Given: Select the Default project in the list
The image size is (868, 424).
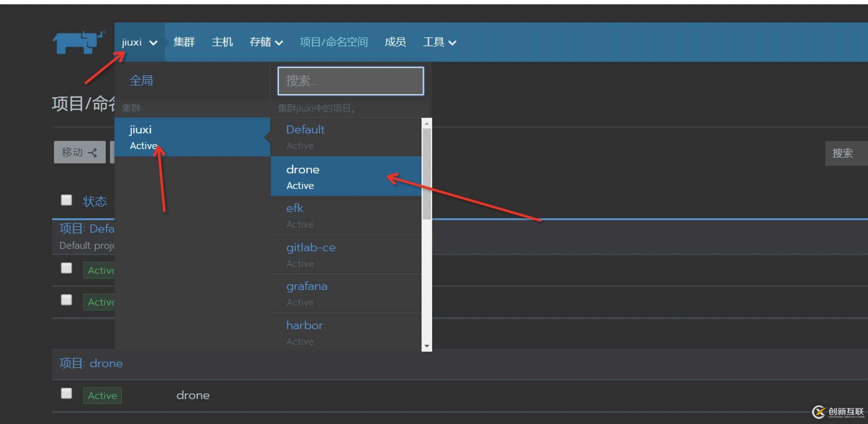Looking at the screenshot, I should (x=305, y=129).
